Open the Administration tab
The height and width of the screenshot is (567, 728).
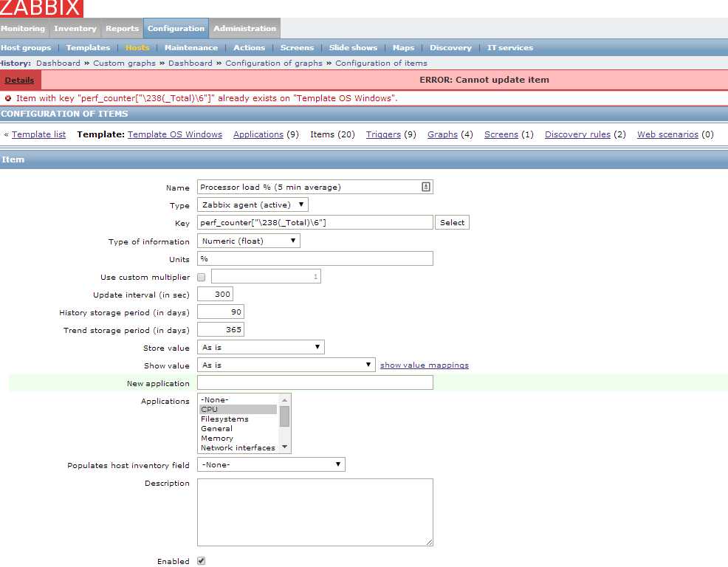244,29
